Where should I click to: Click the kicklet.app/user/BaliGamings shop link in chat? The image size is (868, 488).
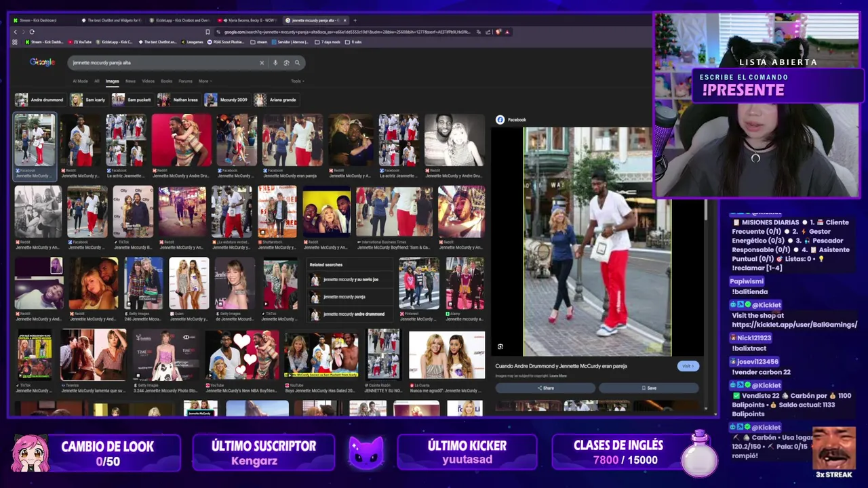(794, 325)
